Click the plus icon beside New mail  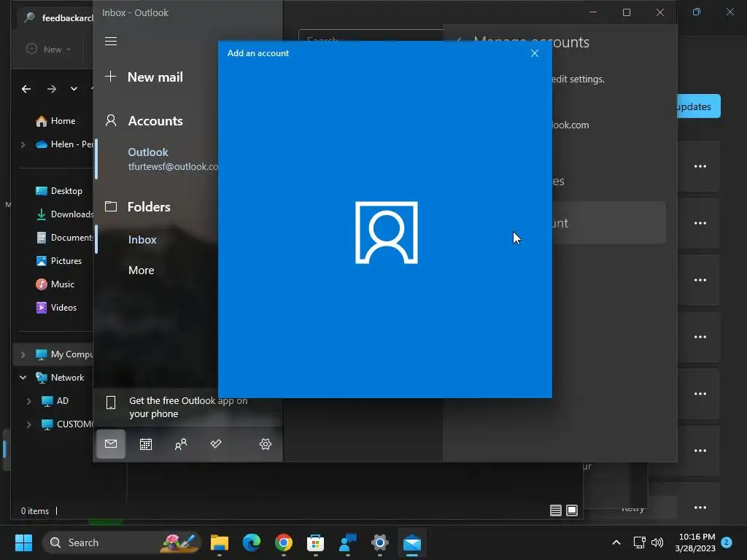pos(111,76)
